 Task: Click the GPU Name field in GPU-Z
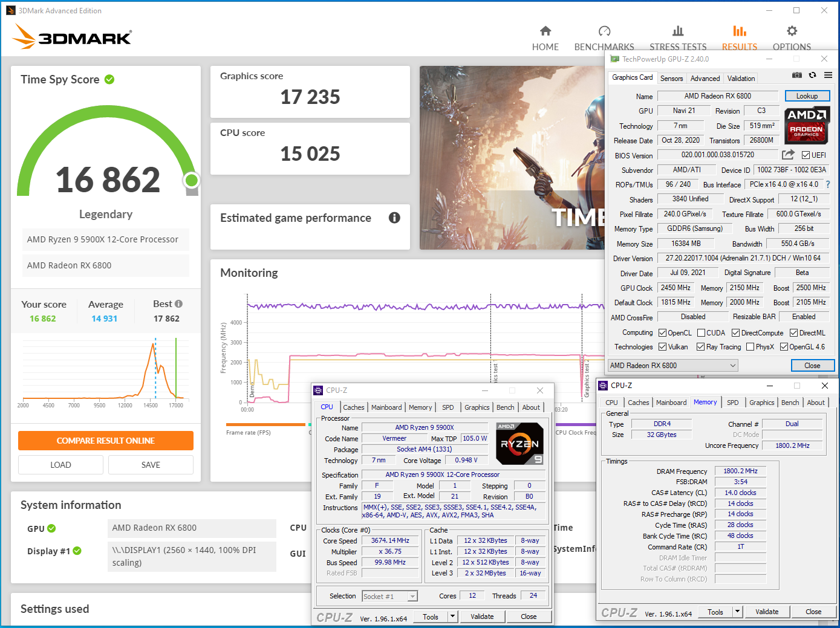pos(718,96)
